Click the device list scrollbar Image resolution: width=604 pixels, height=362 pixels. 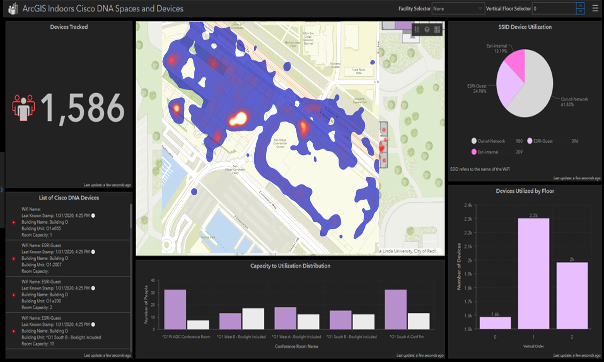click(x=131, y=216)
